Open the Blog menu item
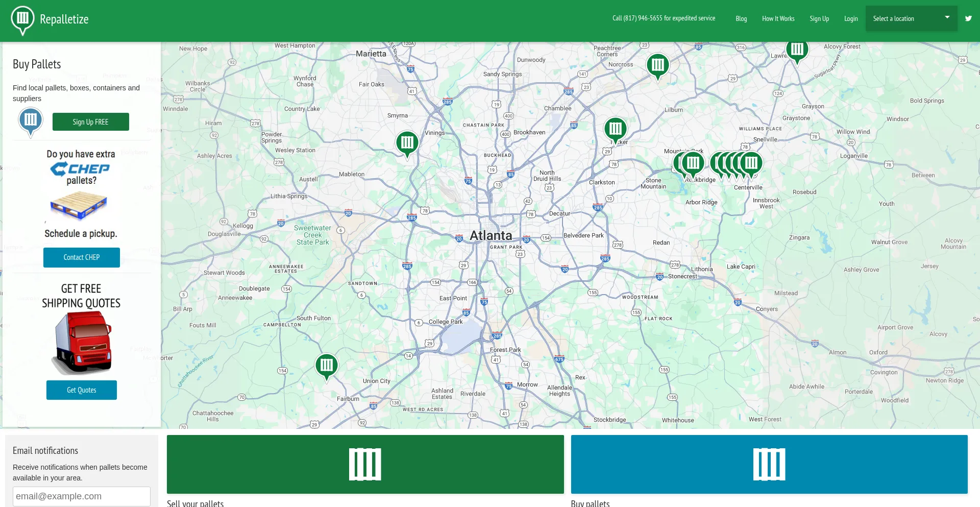 [741, 18]
